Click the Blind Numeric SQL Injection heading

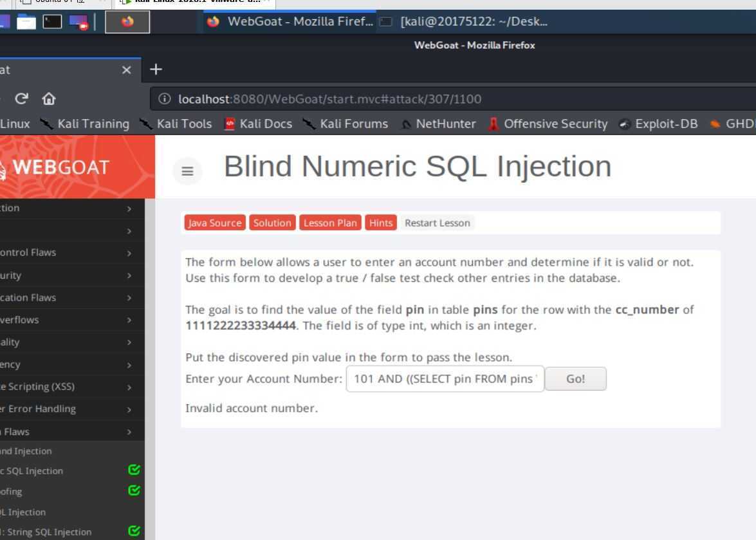[418, 166]
